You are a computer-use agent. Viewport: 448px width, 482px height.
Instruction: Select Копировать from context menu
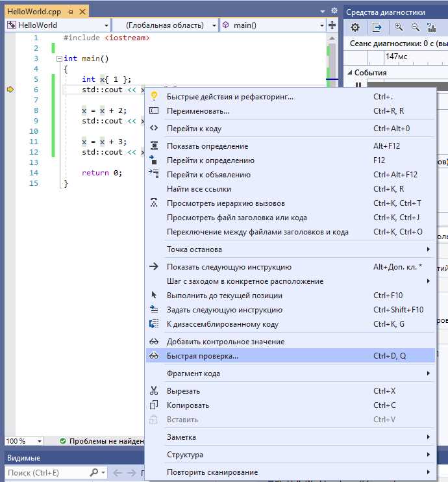coord(290,405)
